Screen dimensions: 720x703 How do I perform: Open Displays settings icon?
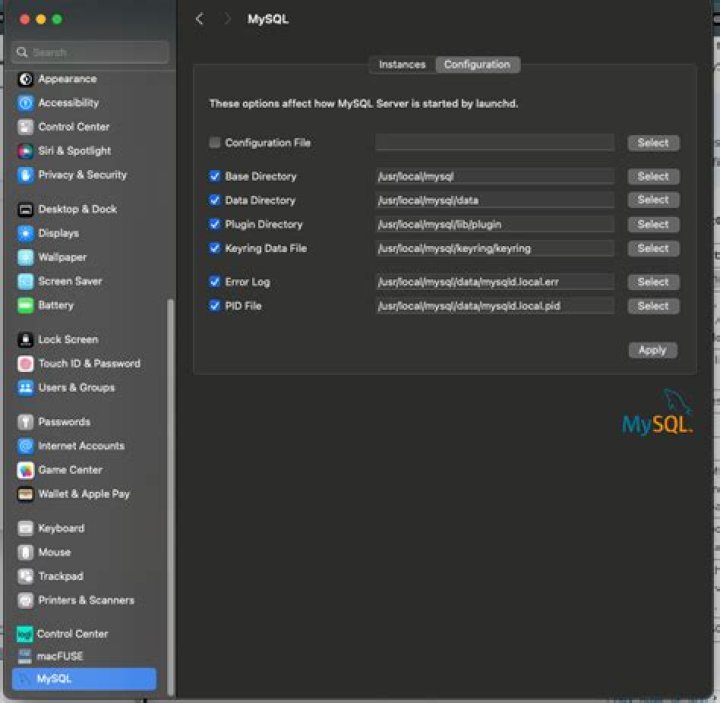tap(26, 233)
